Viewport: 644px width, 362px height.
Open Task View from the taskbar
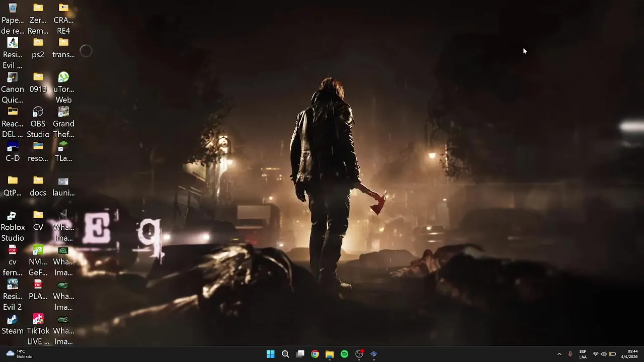point(300,354)
